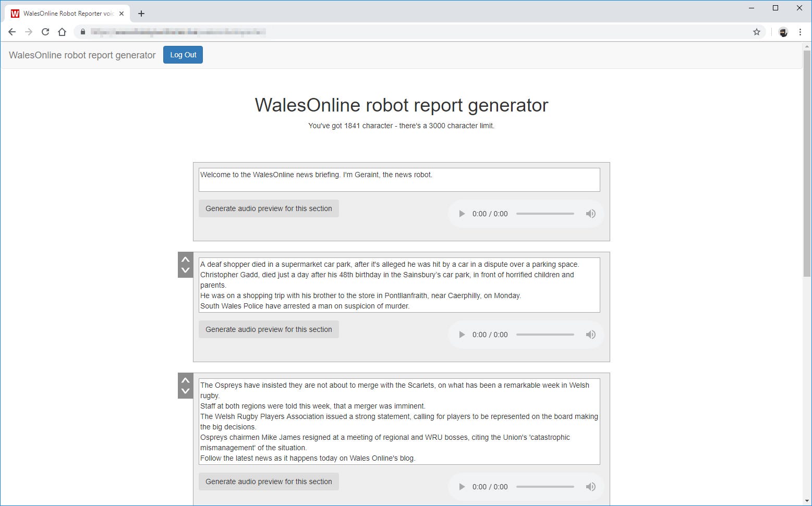The height and width of the screenshot is (506, 812).
Task: Edit the Ospreys merger story text box
Action: point(399,422)
